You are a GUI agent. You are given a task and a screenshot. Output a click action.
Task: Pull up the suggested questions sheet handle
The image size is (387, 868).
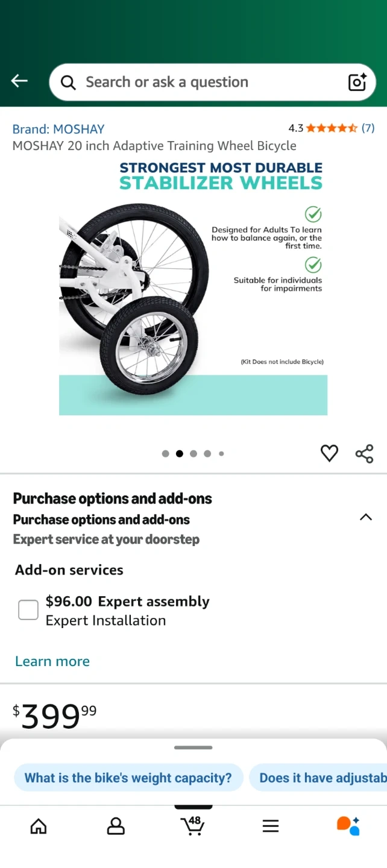193,747
